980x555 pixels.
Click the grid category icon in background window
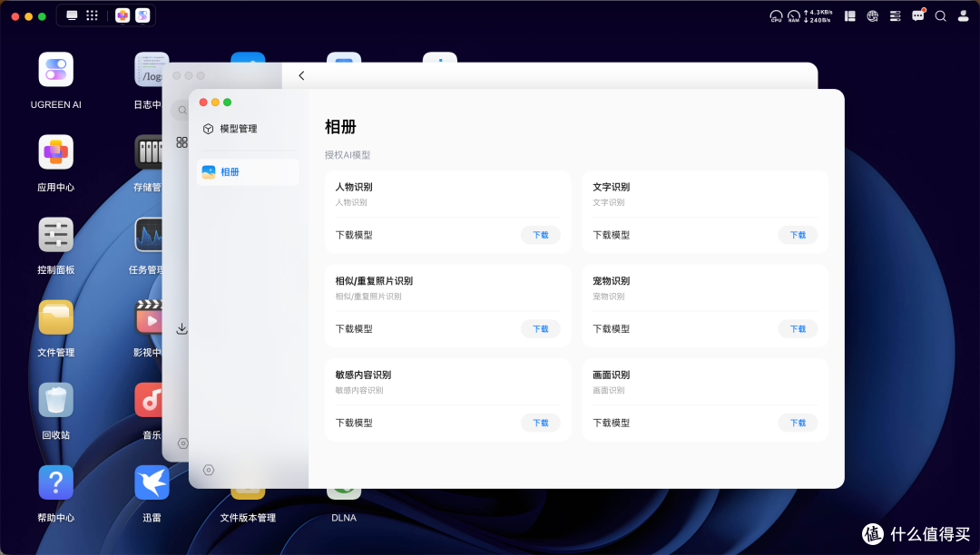coord(181,142)
